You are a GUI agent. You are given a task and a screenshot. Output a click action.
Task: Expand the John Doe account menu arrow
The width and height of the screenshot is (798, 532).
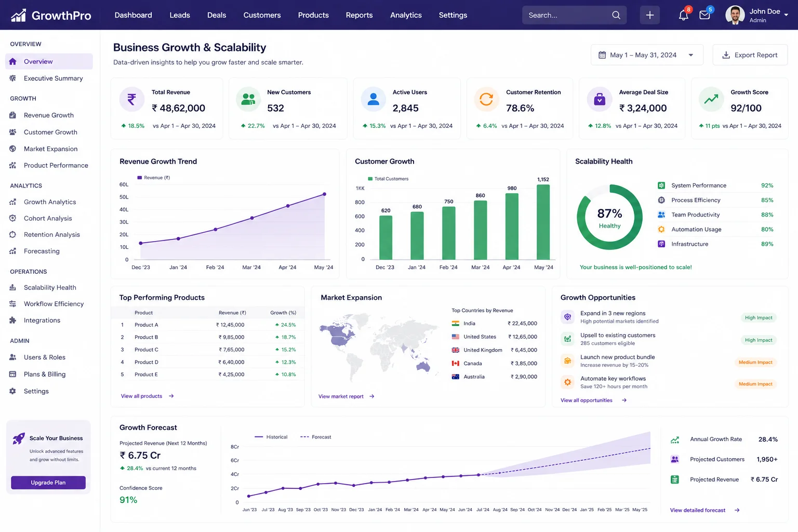[786, 15]
